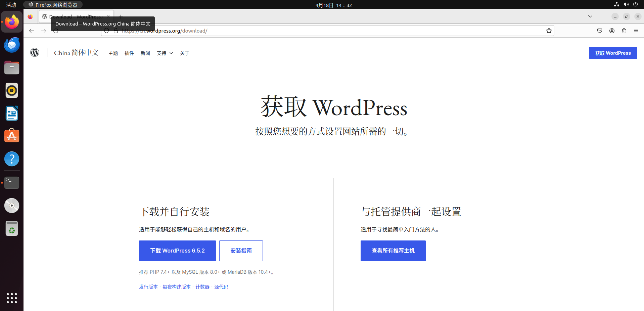Open the 主题 menu item
This screenshot has height=311, width=644.
pos(113,53)
